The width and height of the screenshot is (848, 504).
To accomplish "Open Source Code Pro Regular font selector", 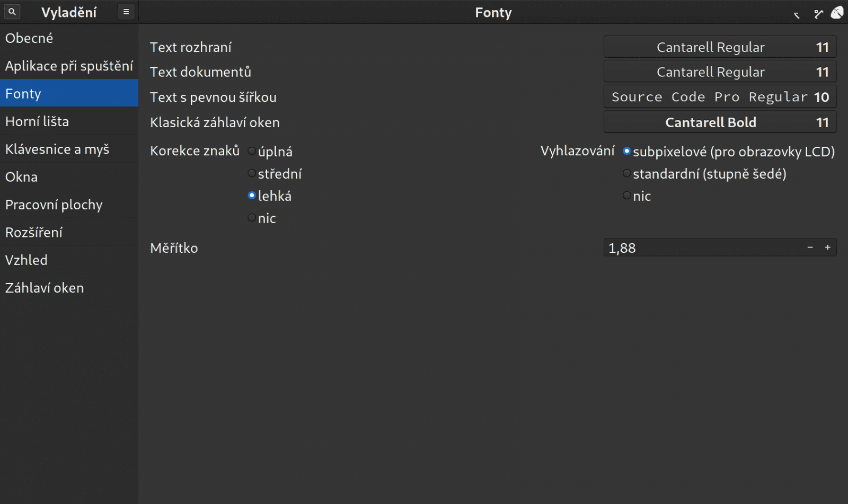I will 720,97.
